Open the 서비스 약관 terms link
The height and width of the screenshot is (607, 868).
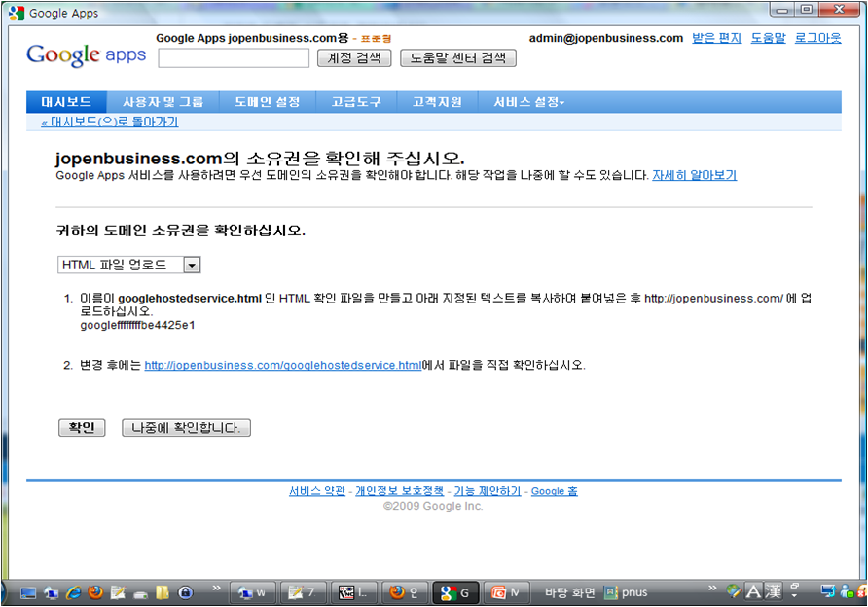coord(317,491)
